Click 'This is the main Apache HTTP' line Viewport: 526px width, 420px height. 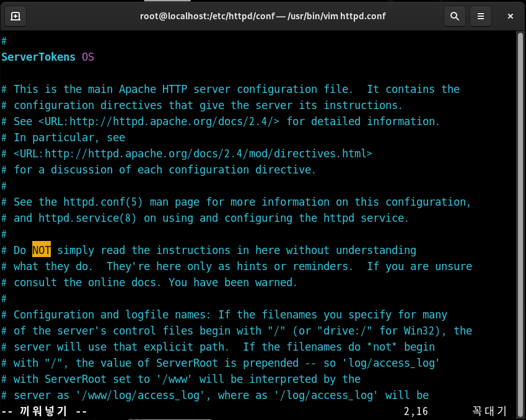(230, 89)
